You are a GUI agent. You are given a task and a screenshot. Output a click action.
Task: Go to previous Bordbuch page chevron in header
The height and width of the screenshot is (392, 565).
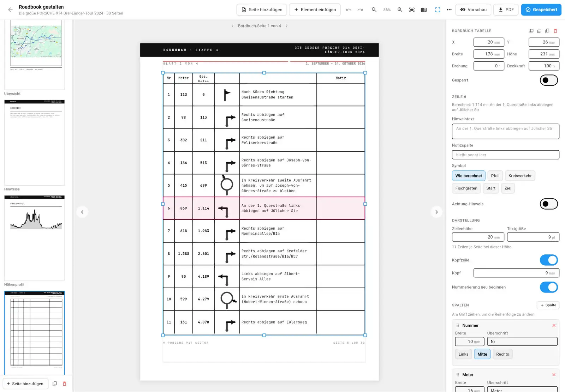[232, 26]
